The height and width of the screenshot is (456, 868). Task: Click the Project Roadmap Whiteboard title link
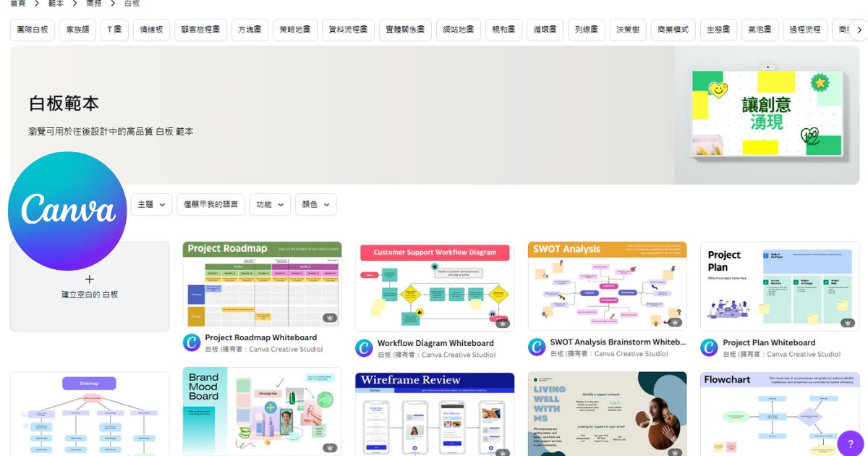click(261, 337)
